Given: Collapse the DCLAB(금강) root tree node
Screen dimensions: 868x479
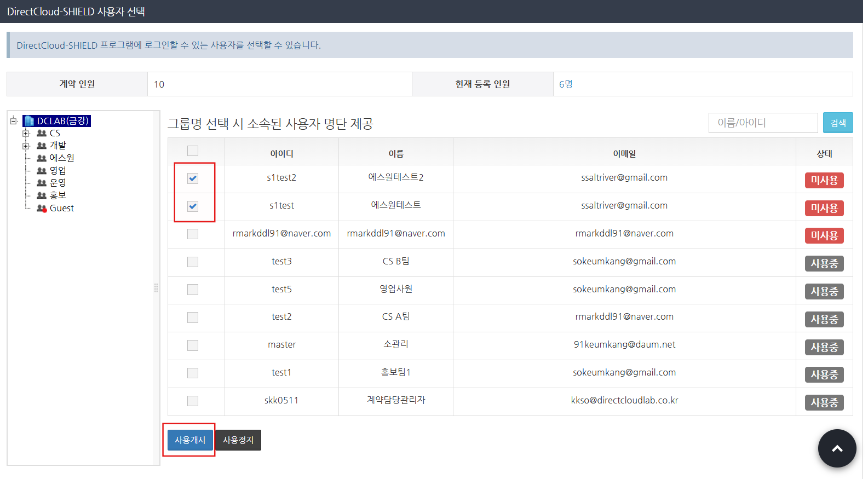Looking at the screenshot, I should [14, 121].
